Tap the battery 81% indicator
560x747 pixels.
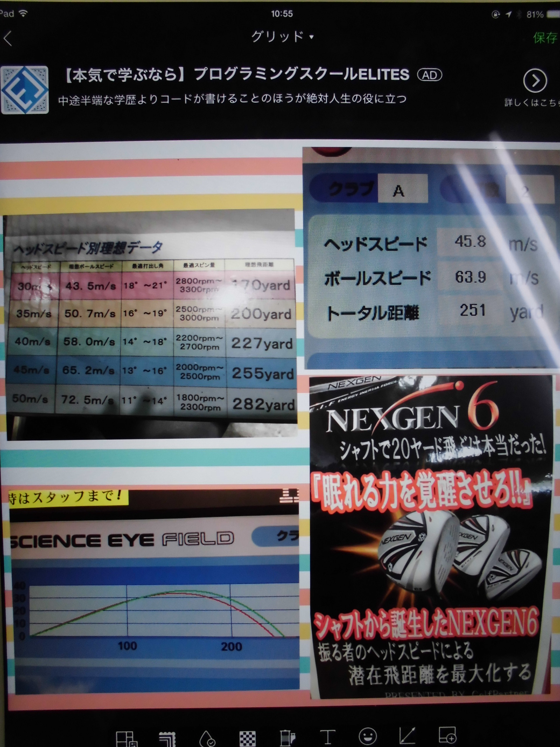pos(542,15)
